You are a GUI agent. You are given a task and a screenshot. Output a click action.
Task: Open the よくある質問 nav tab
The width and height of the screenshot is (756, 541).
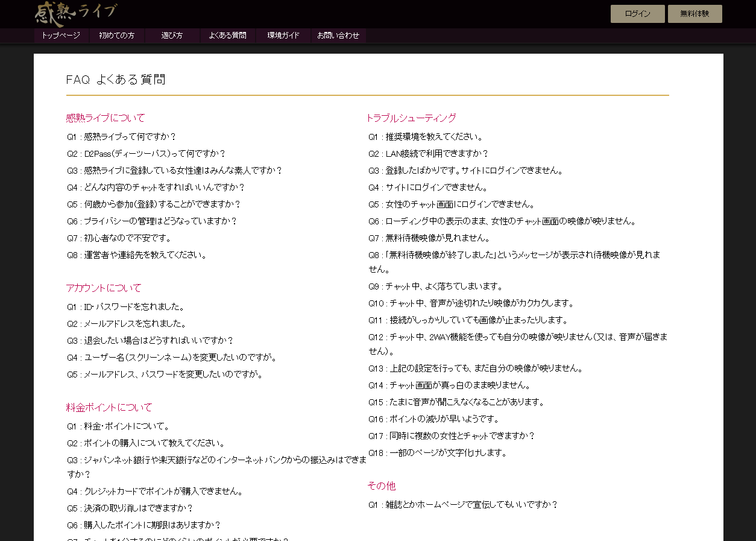228,36
